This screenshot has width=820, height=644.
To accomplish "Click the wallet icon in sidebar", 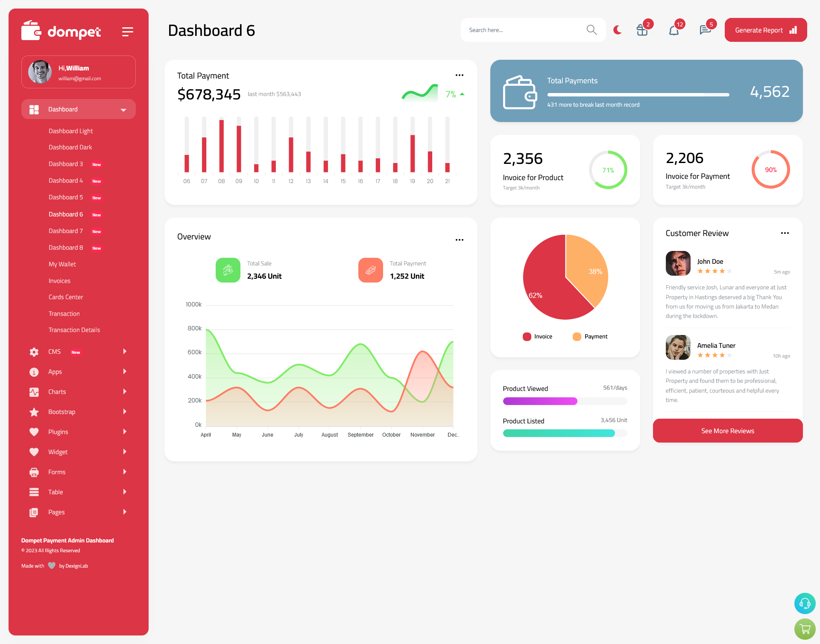I will pyautogui.click(x=31, y=31).
